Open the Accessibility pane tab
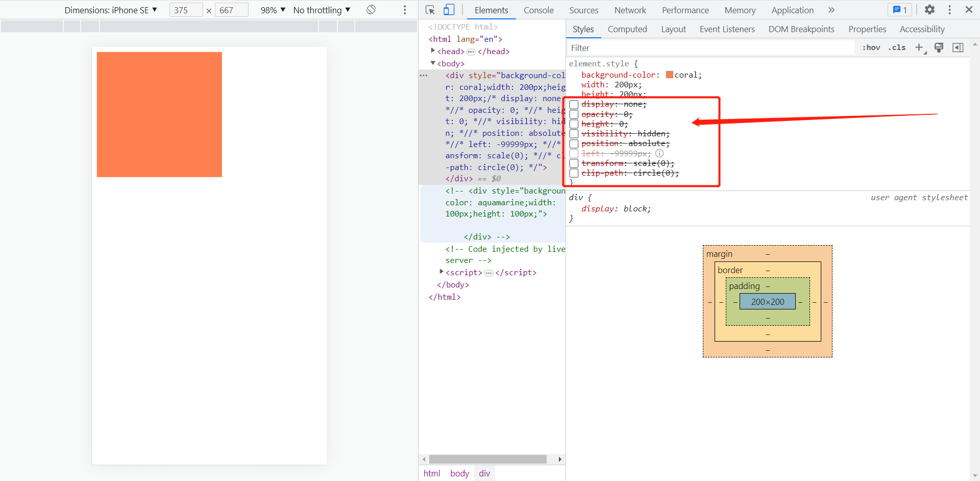The height and width of the screenshot is (481, 980). pyautogui.click(x=922, y=29)
